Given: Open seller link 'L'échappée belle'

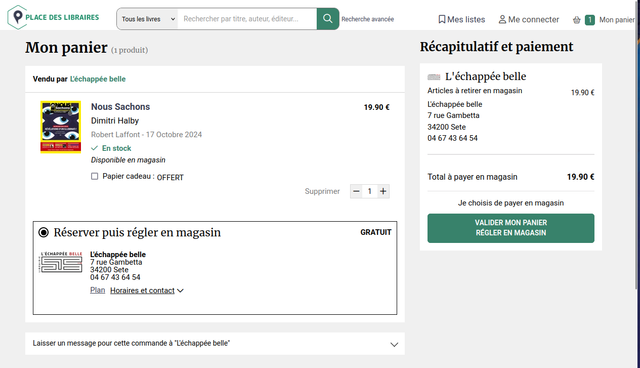Looking at the screenshot, I should click(98, 79).
